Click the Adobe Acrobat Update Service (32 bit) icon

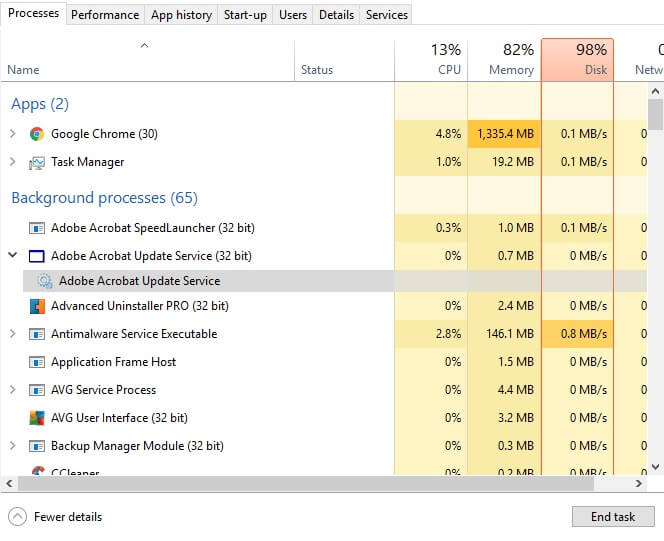(36, 257)
